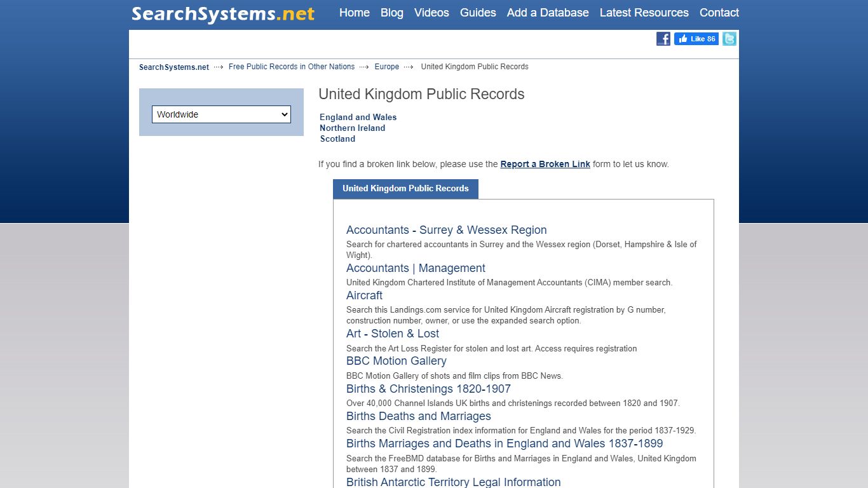Open the Births Deaths and Marriages listing
This screenshot has width=868, height=488.
click(419, 416)
